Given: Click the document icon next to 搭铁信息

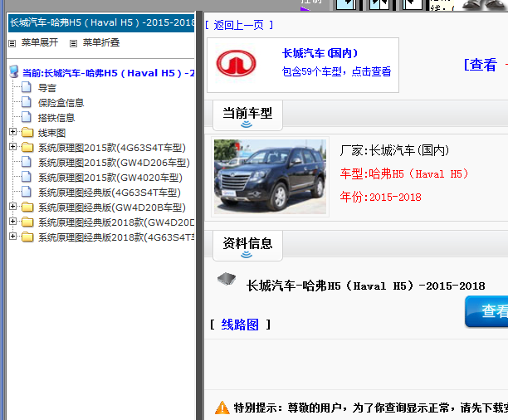Looking at the screenshot, I should [x=27, y=117].
